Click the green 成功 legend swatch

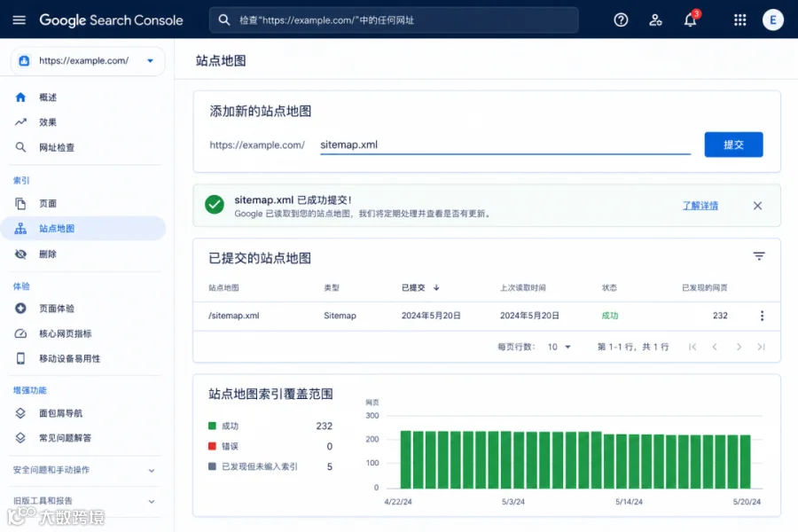pos(212,426)
